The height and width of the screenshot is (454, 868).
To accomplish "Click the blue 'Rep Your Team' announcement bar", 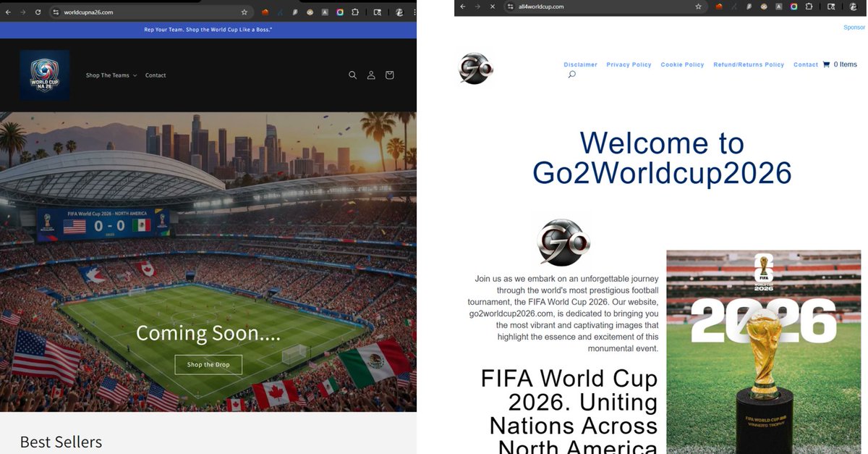I will pyautogui.click(x=208, y=30).
